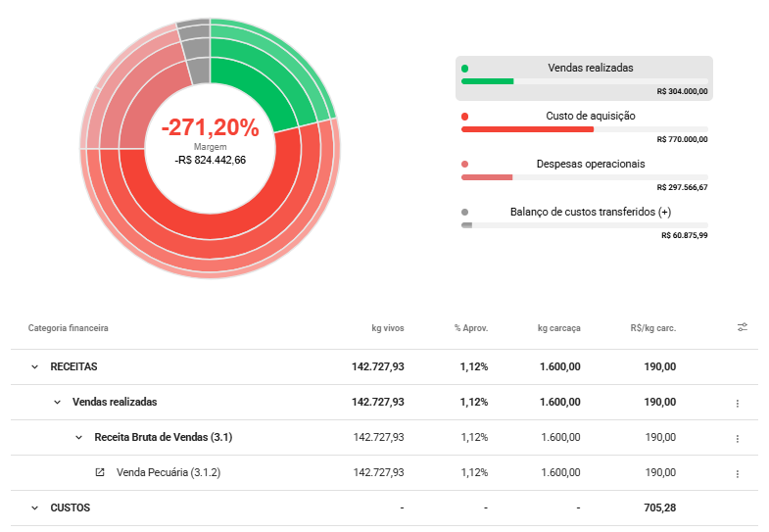Click the 1.600,00 kg carcaça value in RECEITAS row
769x532 pixels.
560,366
